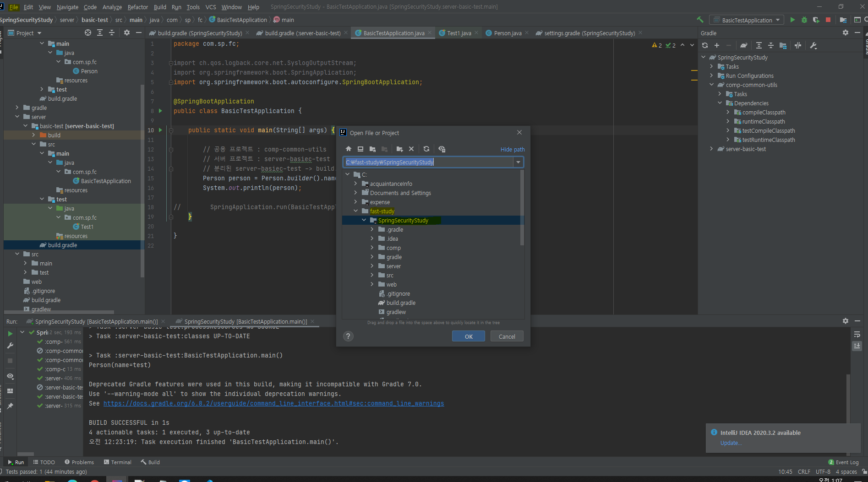Reload all Gradle projects
The width and height of the screenshot is (868, 482).
[705, 45]
